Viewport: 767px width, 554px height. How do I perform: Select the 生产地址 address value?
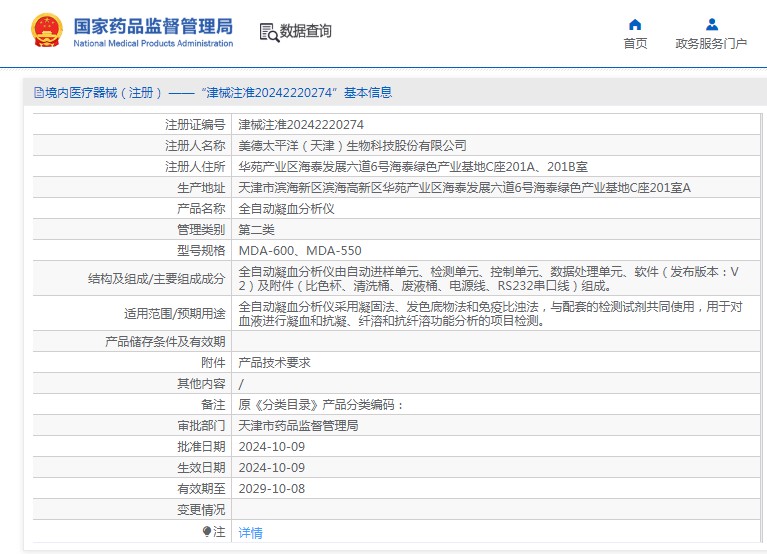(x=464, y=188)
